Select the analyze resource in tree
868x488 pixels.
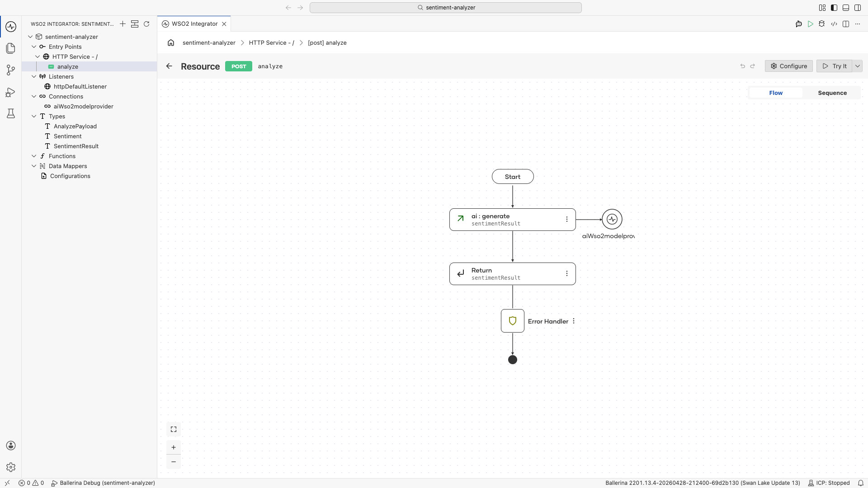click(90, 66)
